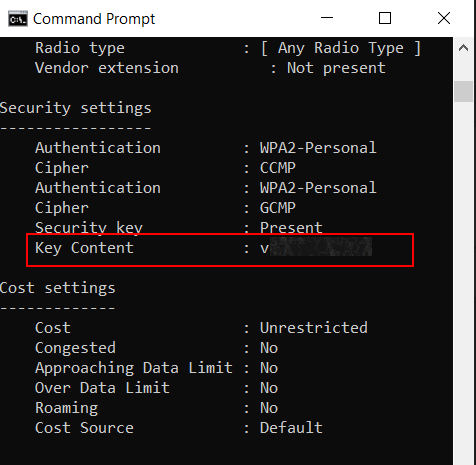Click the Cost Source Default value
This screenshot has width=476, height=465.
[291, 428]
